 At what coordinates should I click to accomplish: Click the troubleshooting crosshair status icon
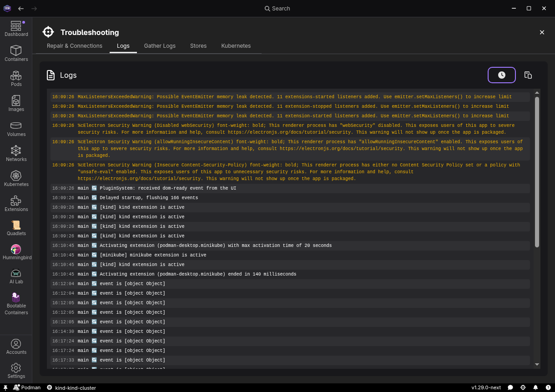(x=523, y=388)
